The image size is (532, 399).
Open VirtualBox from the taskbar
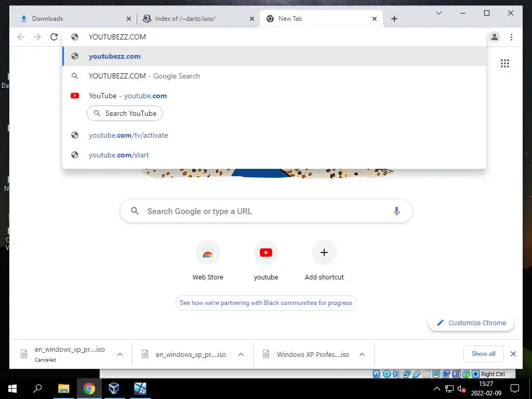tap(114, 389)
